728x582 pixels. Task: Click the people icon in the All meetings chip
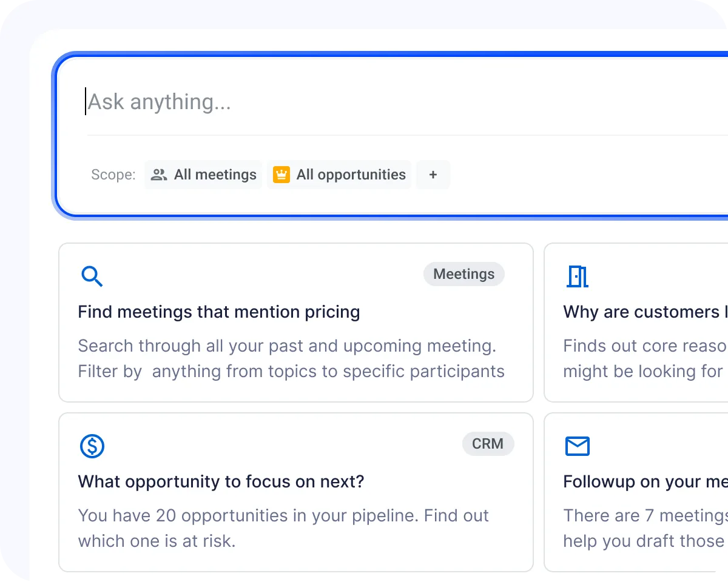(x=159, y=175)
